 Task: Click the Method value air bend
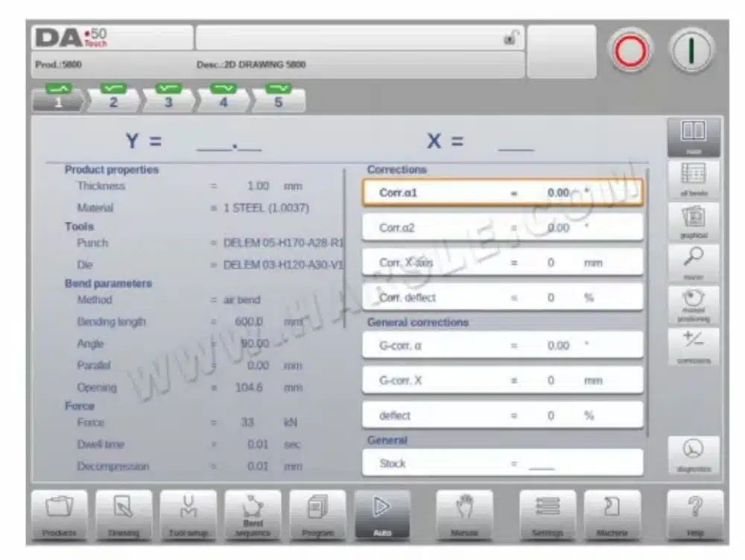[242, 299]
